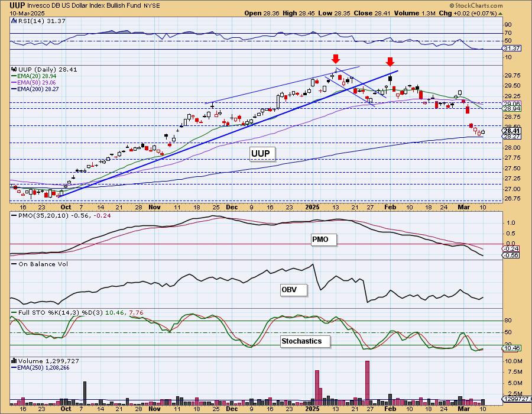Click the 10.46 stochastic value tag
This screenshot has height=414, width=532.
(x=512, y=348)
